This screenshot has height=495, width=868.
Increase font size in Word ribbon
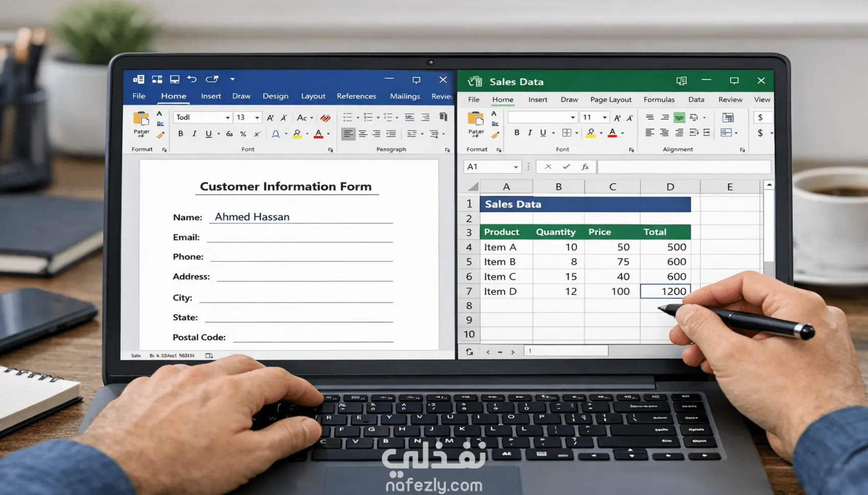271,118
